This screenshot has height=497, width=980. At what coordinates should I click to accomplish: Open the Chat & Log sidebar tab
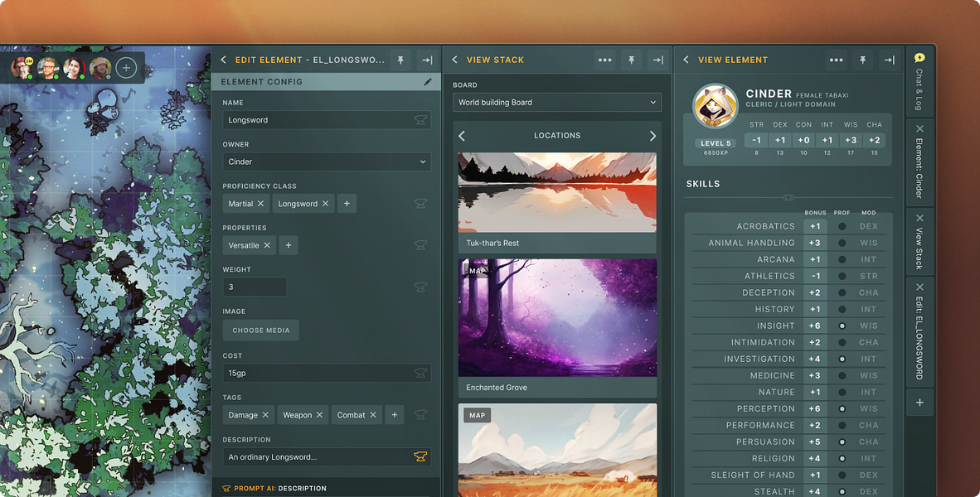point(919,81)
